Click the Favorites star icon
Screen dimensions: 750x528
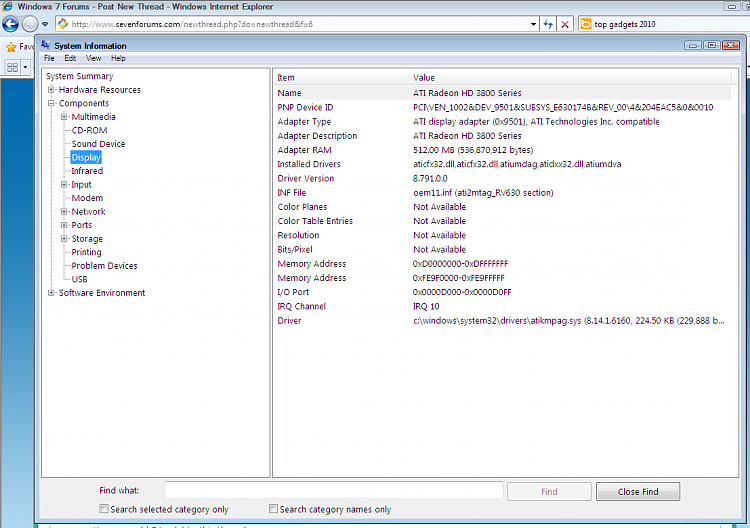pyautogui.click(x=11, y=47)
